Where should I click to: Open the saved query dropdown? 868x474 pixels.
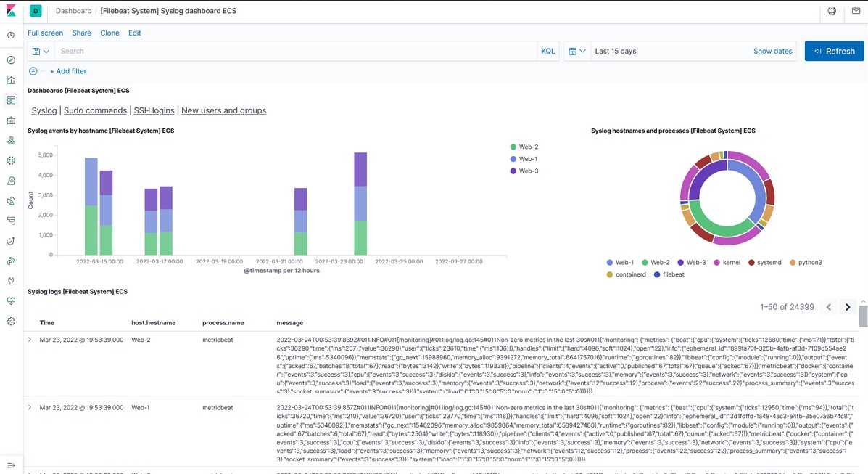pyautogui.click(x=41, y=51)
